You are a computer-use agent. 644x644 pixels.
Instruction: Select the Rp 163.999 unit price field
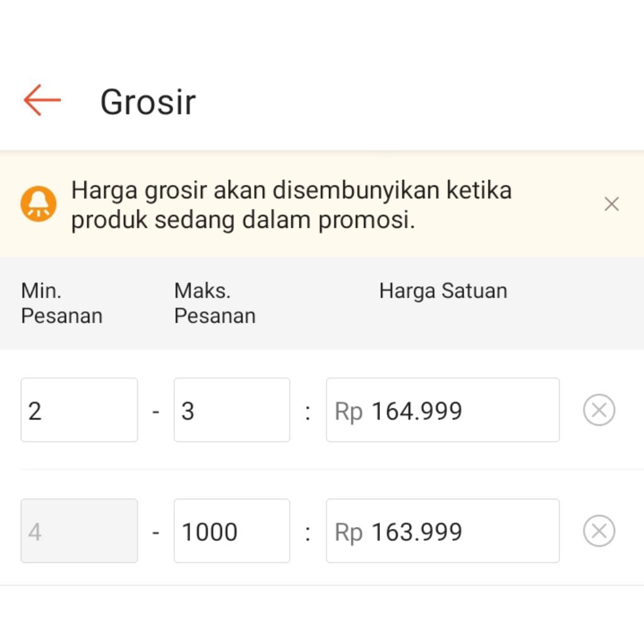[442, 531]
